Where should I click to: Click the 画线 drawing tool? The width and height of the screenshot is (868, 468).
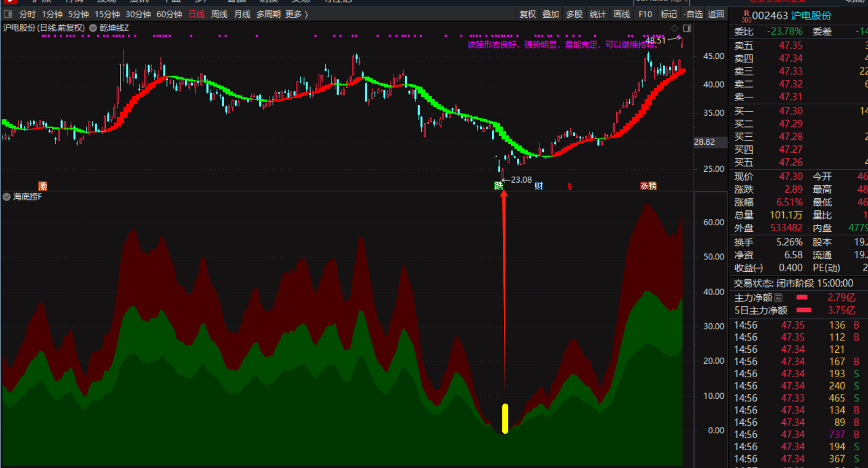tap(622, 14)
